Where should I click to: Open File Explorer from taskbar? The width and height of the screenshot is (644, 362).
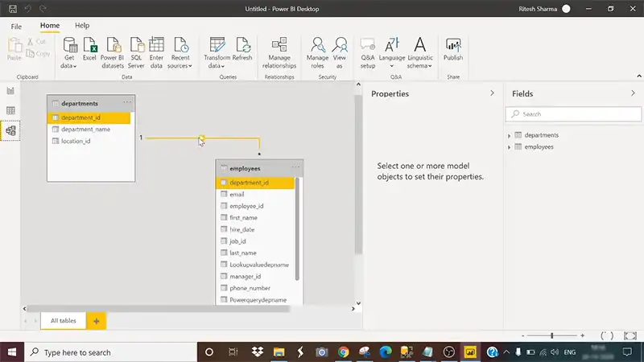point(279,352)
